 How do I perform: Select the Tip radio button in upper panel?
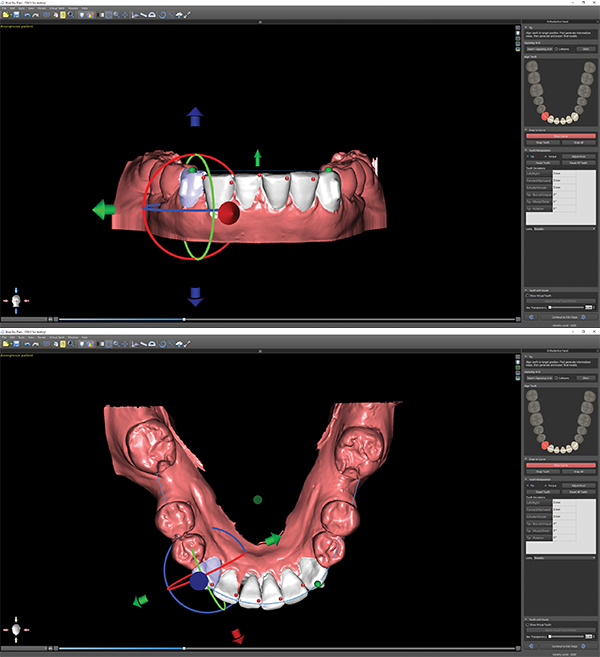click(527, 157)
